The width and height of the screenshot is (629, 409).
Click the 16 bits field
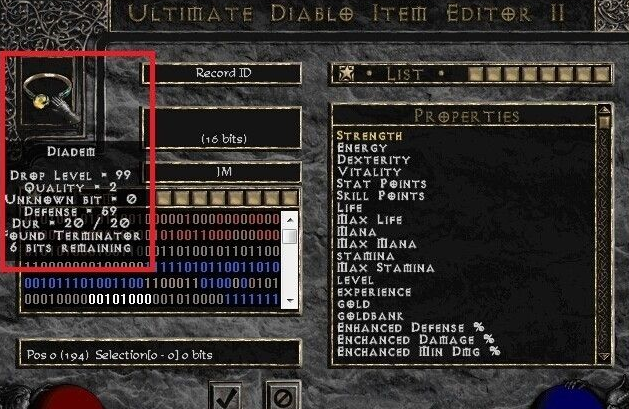pyautogui.click(x=222, y=128)
